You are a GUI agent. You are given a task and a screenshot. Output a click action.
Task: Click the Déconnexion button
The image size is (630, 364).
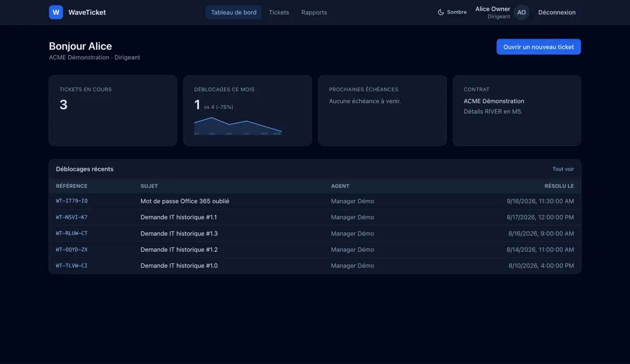coord(557,12)
